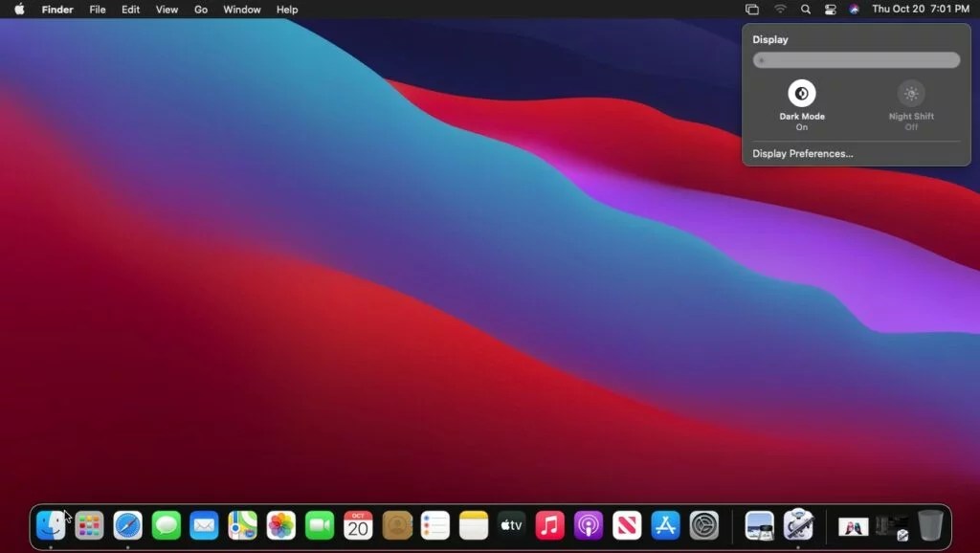Viewport: 980px width, 553px height.
Task: Open System Preferences gear in Dock
Action: 703,525
